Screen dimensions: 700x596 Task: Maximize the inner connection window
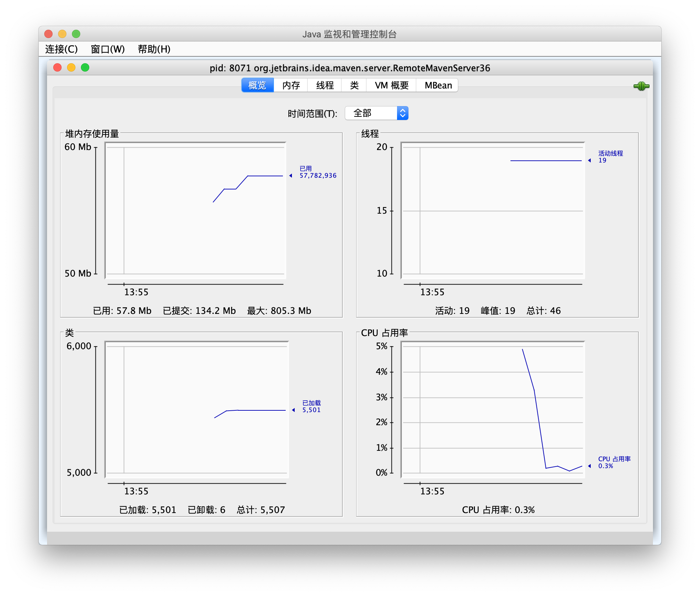[x=85, y=68]
